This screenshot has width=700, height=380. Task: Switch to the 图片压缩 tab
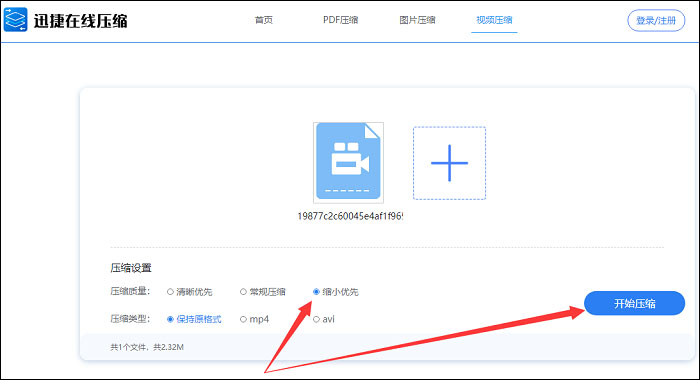[417, 20]
